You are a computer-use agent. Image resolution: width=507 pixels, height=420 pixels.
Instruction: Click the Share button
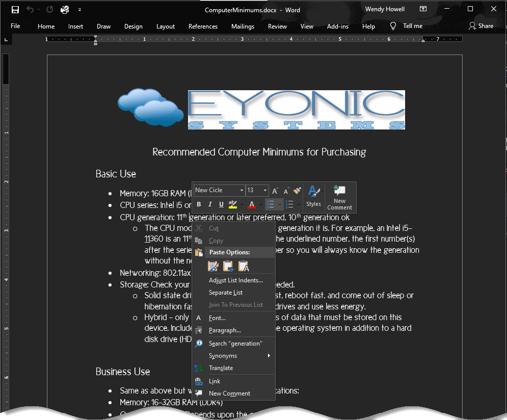click(481, 26)
